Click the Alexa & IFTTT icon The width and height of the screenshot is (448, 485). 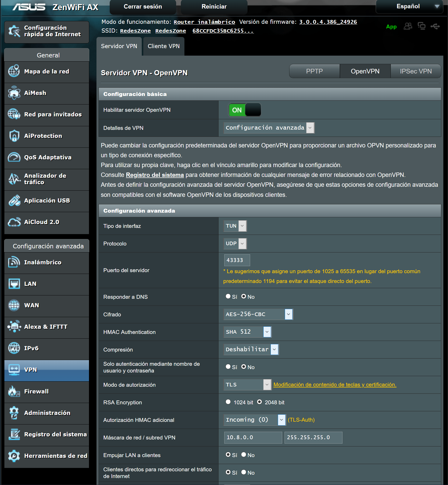[x=14, y=327]
